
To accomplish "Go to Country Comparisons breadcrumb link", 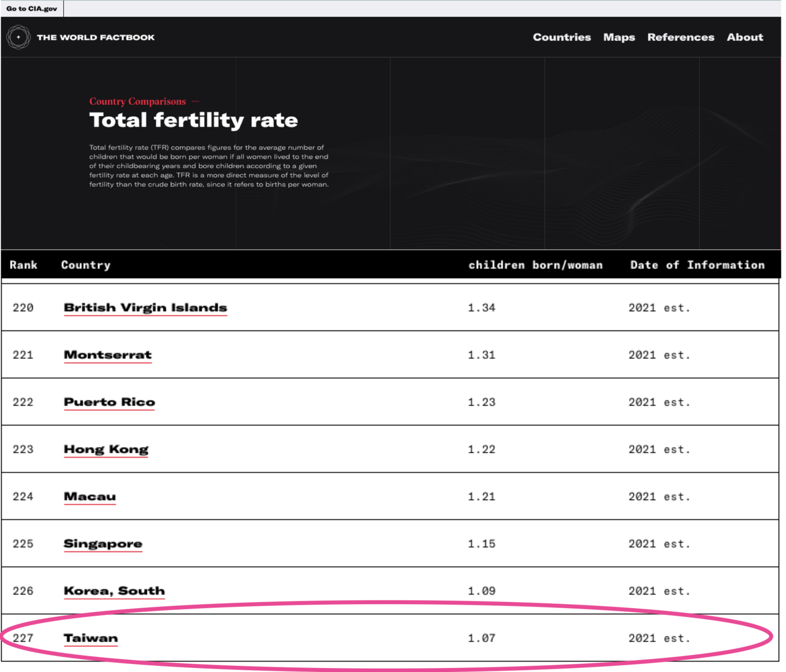I will point(138,101).
